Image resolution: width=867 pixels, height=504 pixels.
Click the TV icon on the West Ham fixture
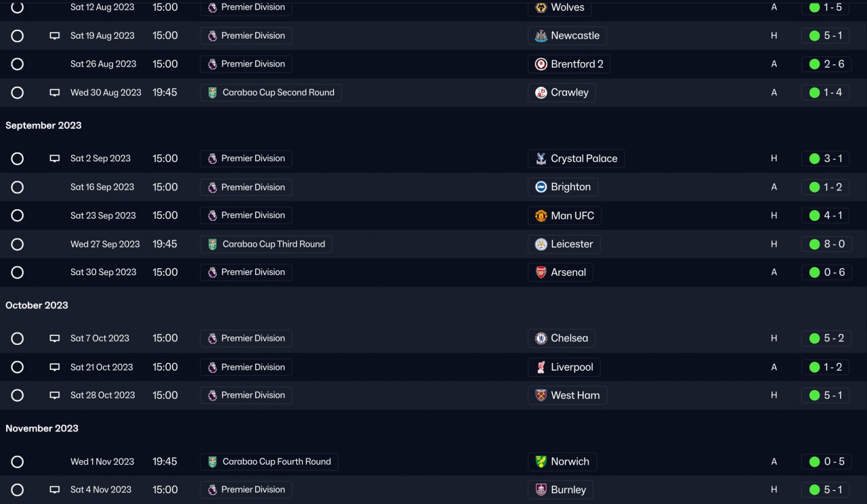55,395
